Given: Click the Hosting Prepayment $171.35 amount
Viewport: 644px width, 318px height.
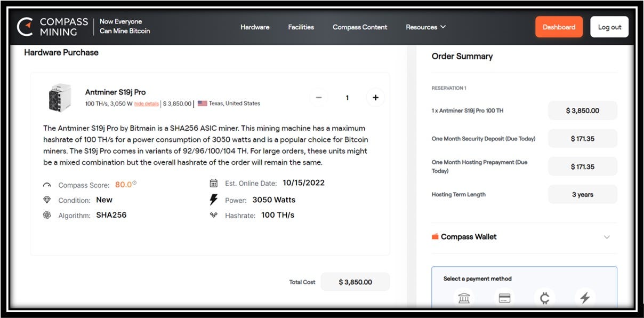Looking at the screenshot, I should pos(583,166).
